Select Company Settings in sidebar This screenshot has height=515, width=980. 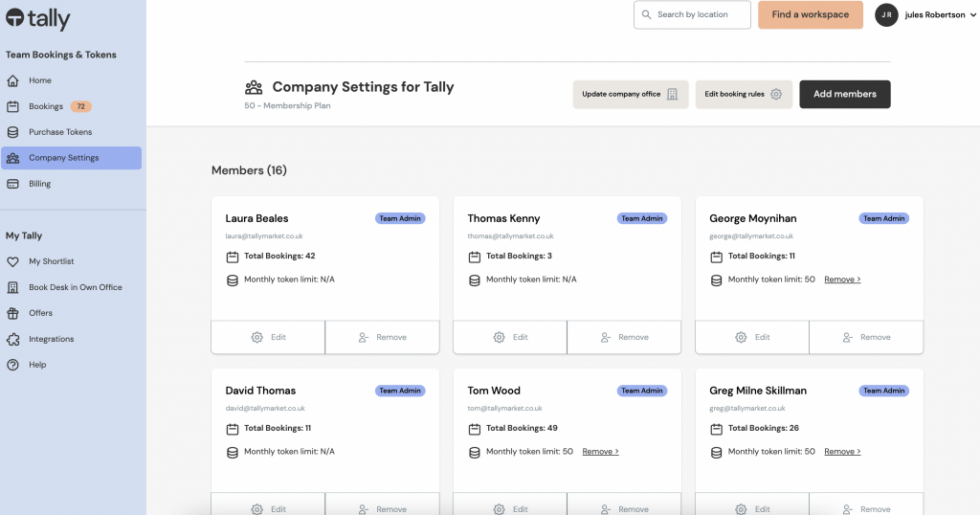71,158
